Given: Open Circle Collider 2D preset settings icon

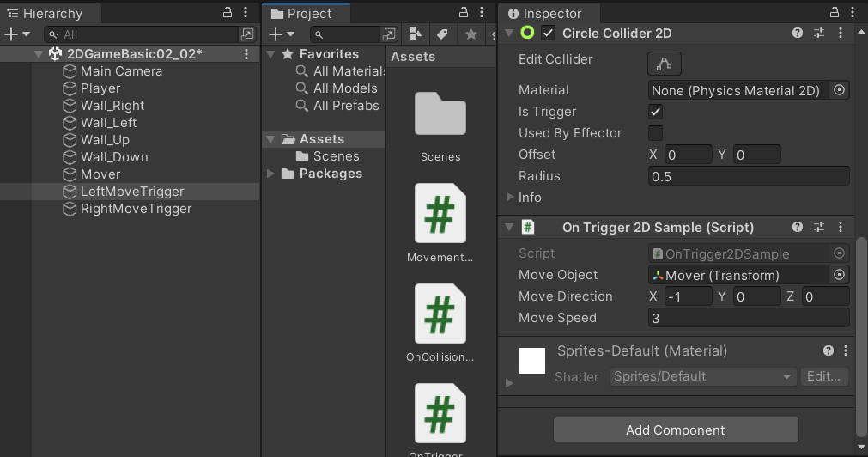Looking at the screenshot, I should [x=819, y=34].
